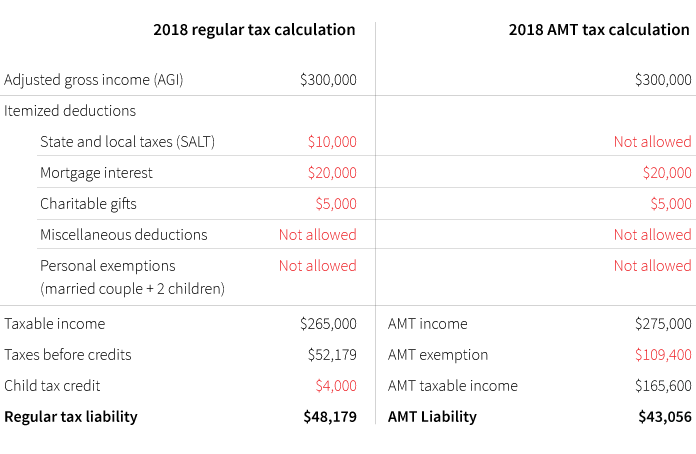Click the Taxable income $265,000 value
Viewport: 696px width, 454px height.
[327, 323]
